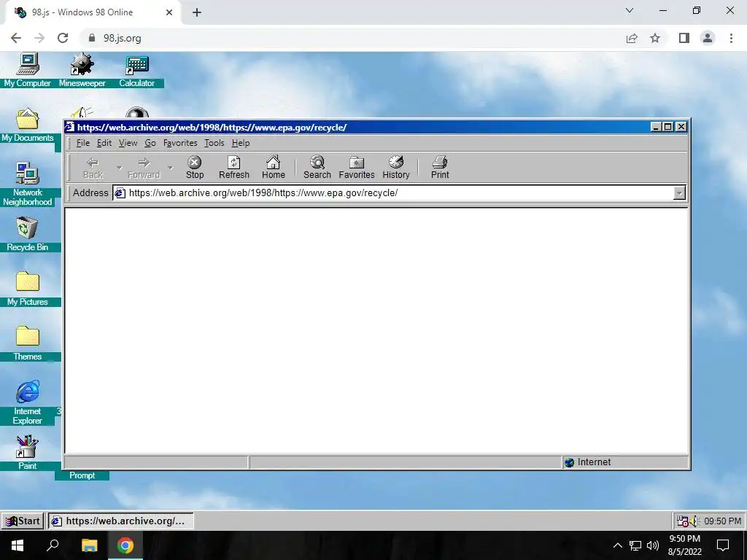Open Windows notification center icon

(x=723, y=545)
